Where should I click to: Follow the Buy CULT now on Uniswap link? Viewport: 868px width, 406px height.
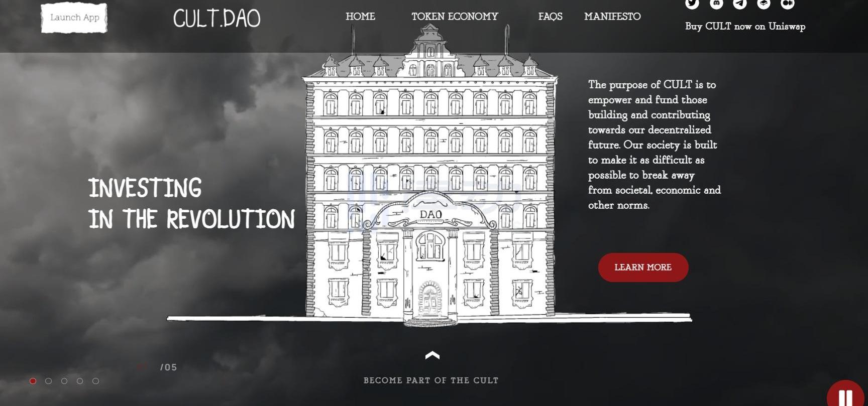[745, 27]
